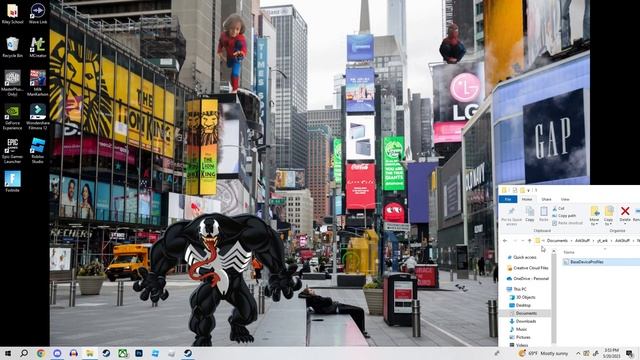The width and height of the screenshot is (640, 360).
Task: Open the Windows Start menu
Action: 8,353
